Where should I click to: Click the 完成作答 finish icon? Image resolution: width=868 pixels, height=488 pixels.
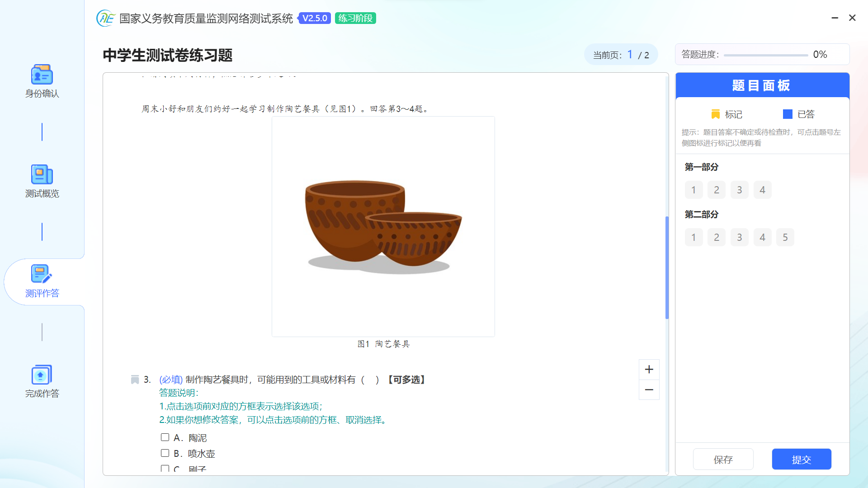[x=42, y=375]
